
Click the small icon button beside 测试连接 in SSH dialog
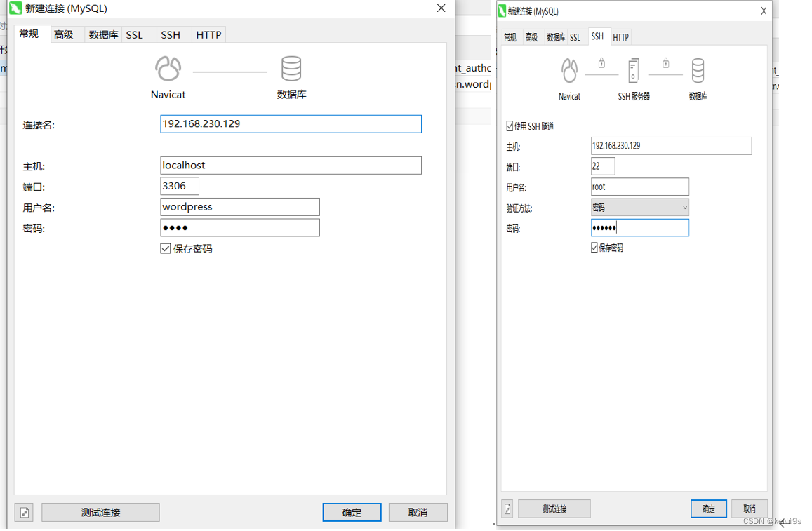coord(507,509)
